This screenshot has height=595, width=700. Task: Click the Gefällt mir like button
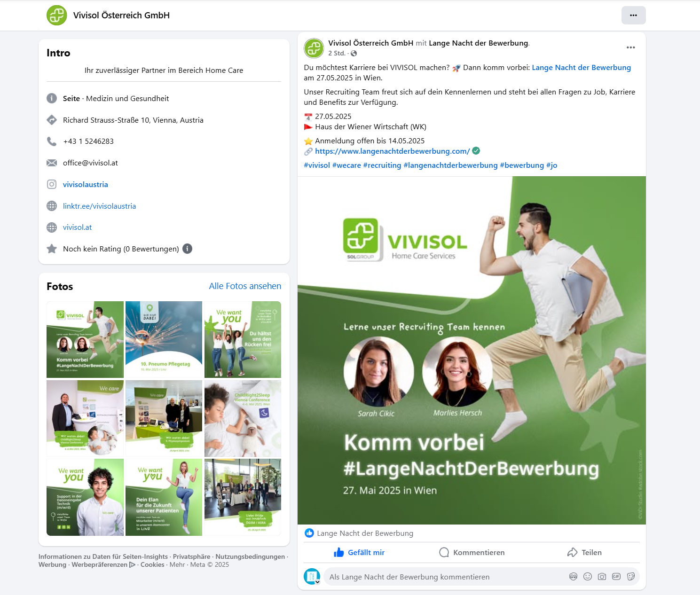click(359, 552)
